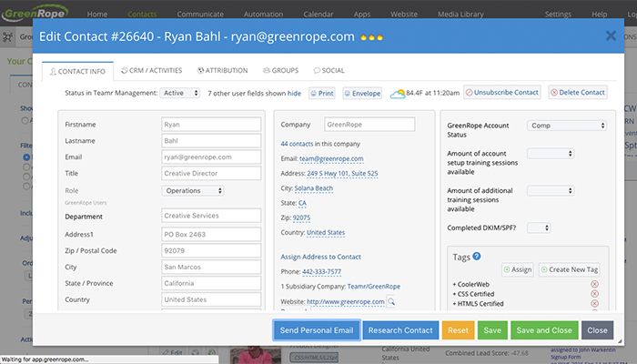
Task: Click into the Title input field
Action: click(209, 174)
